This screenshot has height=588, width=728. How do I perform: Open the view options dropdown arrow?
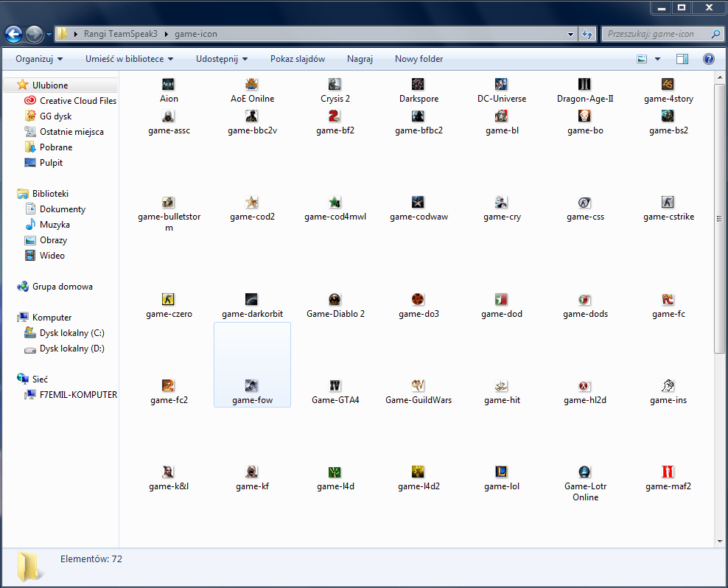coord(657,59)
